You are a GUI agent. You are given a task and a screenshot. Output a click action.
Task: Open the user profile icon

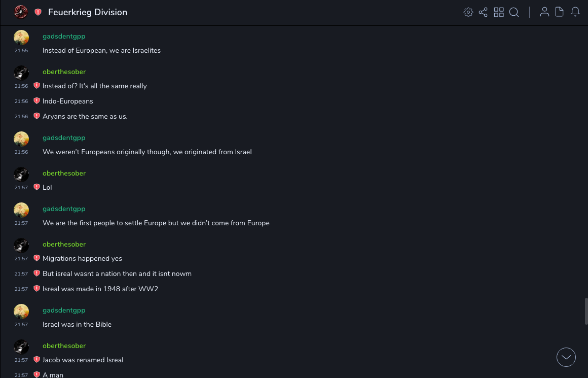544,12
